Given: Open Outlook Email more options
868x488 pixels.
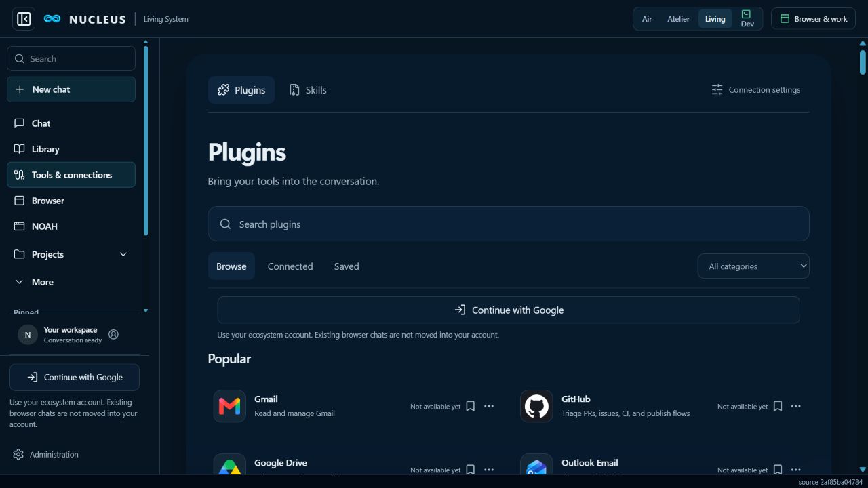Looking at the screenshot, I should click(796, 470).
